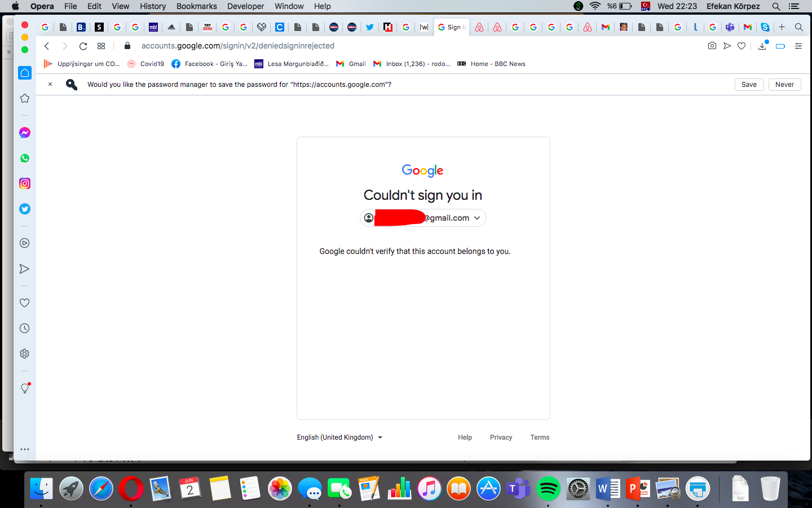Click the battery saver icon in toolbar
The image size is (812, 508).
click(780, 46)
